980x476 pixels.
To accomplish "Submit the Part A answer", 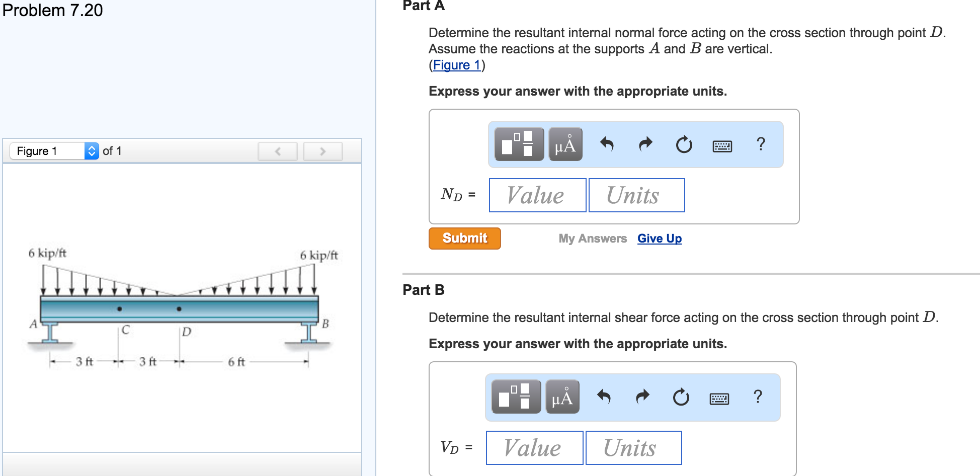I will [x=464, y=239].
